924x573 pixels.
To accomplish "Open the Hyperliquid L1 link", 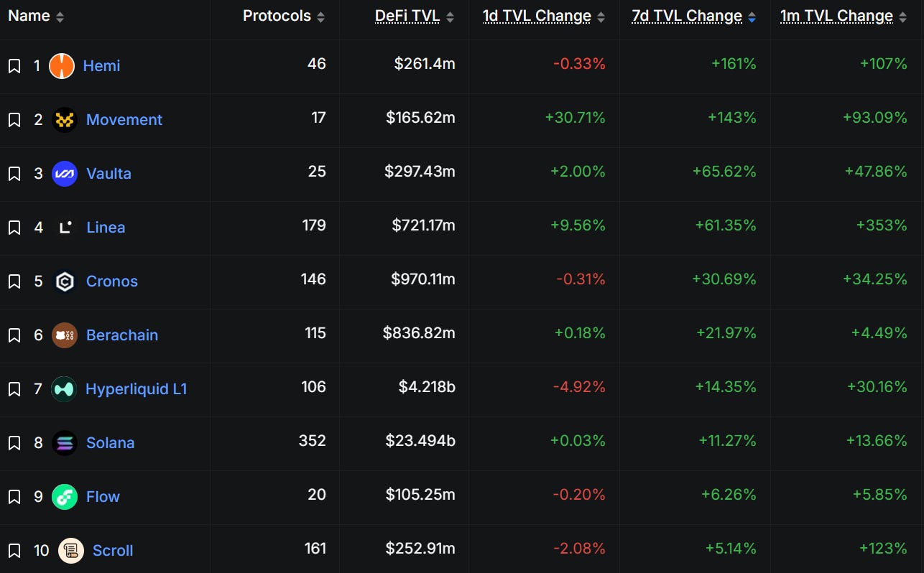I will [137, 389].
